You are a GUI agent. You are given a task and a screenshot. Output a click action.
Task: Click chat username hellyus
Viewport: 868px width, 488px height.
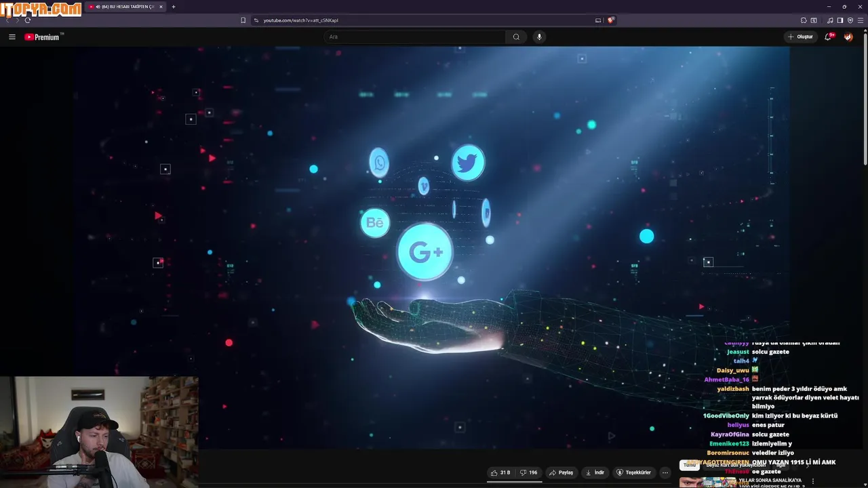(738, 425)
